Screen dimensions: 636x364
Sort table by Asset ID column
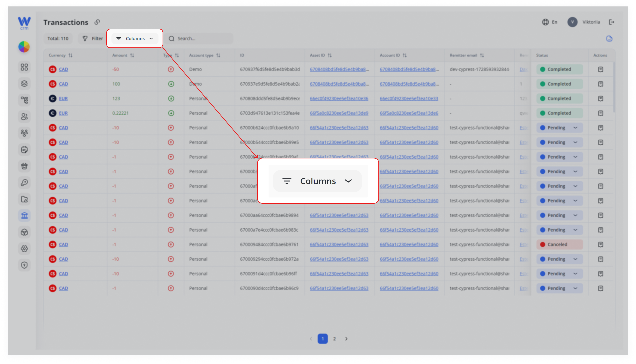coord(330,55)
